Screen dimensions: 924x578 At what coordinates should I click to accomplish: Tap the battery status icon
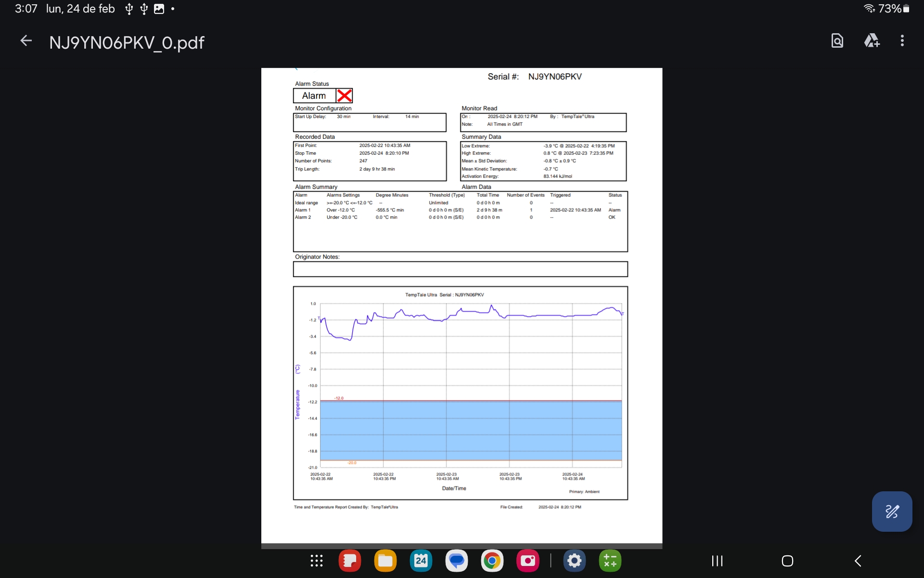pyautogui.click(x=906, y=9)
